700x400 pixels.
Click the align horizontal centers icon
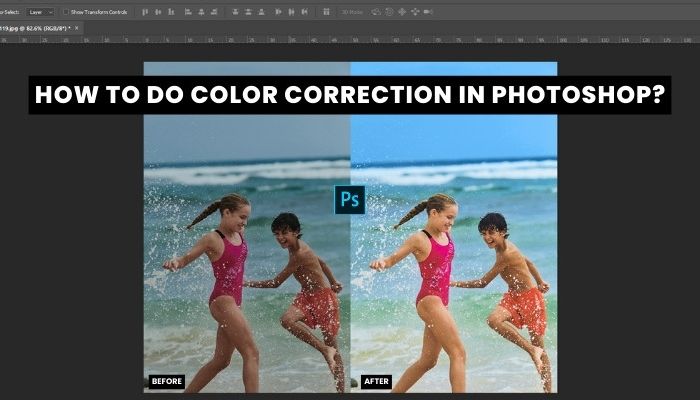[201, 12]
